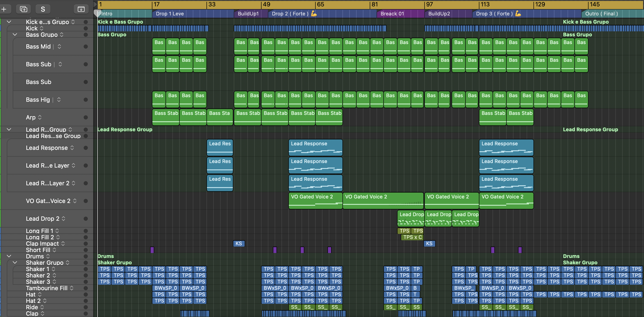Select the Lead R...e Layer track header
The width and height of the screenshot is (644, 317).
click(x=50, y=166)
